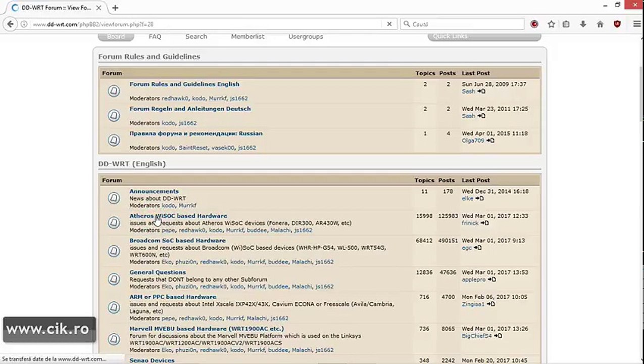Open user profile Olga709
Screen dimensions: 644x364
click(x=473, y=141)
